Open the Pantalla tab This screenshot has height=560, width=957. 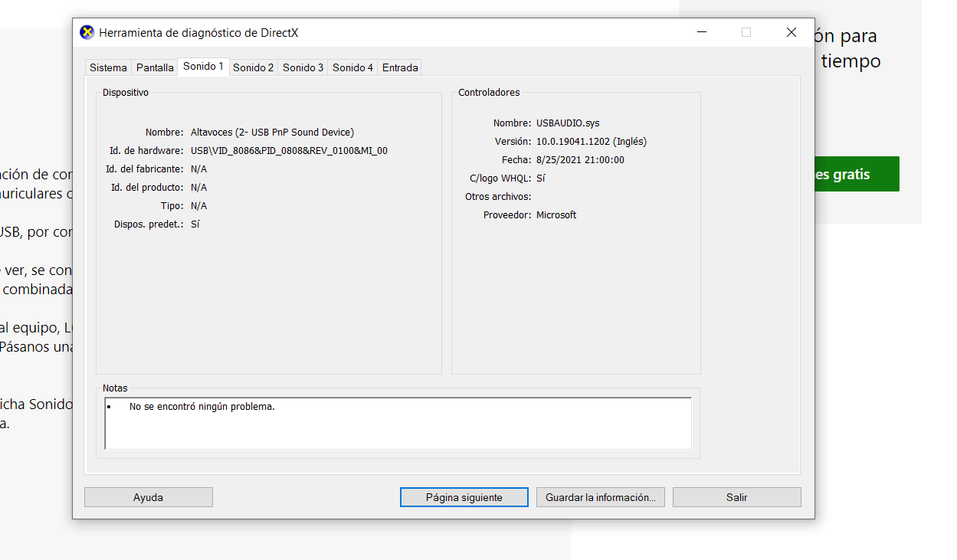[x=155, y=67]
